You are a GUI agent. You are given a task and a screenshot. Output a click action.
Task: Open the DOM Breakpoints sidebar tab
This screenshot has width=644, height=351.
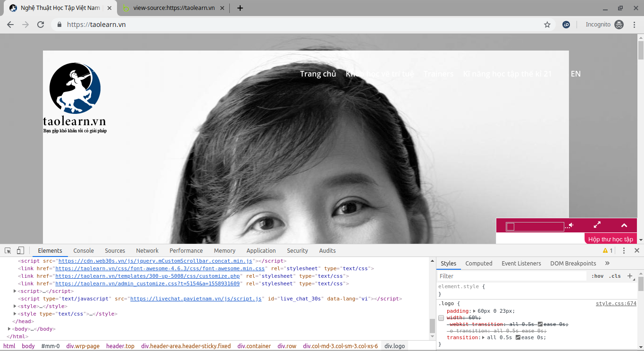573,264
